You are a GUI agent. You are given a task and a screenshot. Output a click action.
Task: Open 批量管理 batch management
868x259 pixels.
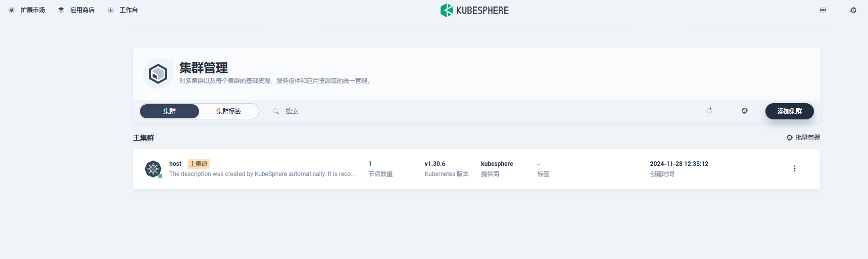(x=803, y=138)
